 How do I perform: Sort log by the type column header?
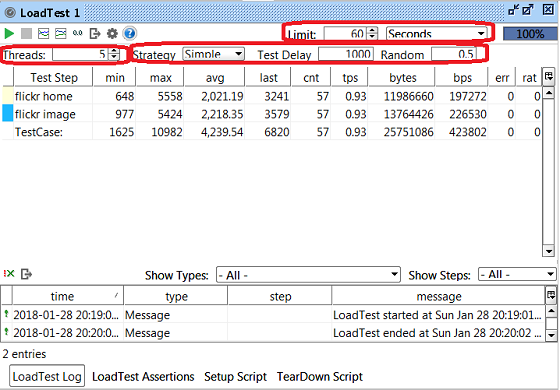[176, 296]
